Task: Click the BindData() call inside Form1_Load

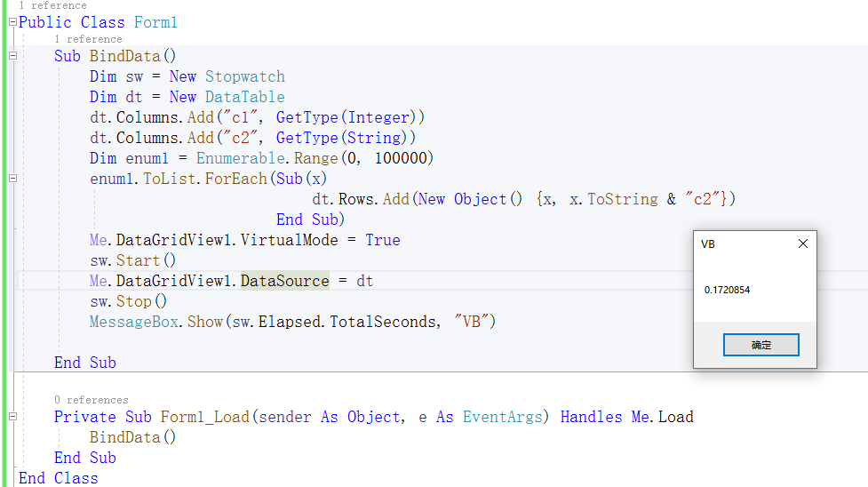Action: click(x=133, y=438)
